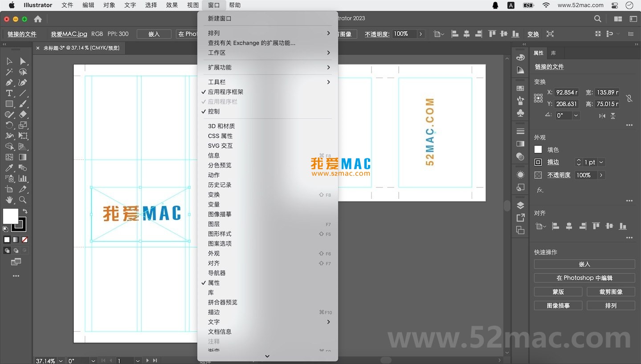Expand opacity options arrow in Properties

pyautogui.click(x=601, y=175)
